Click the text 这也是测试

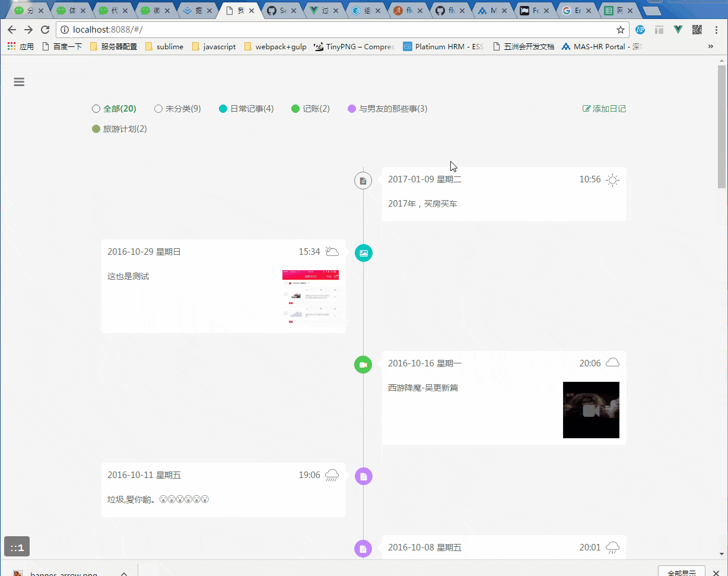pyautogui.click(x=128, y=276)
